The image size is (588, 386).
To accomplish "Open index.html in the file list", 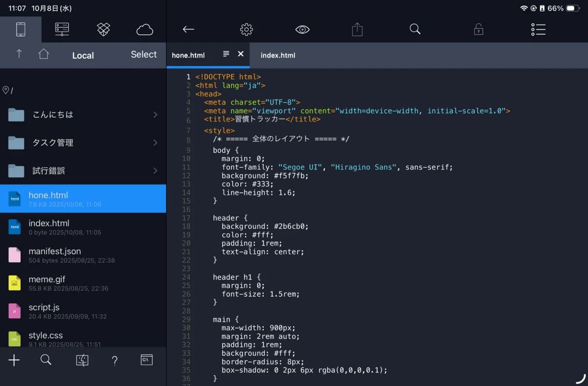I will pos(83,227).
